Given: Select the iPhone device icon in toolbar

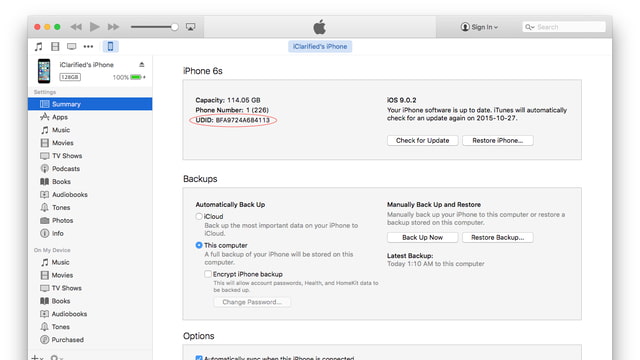Looking at the screenshot, I should click(110, 47).
